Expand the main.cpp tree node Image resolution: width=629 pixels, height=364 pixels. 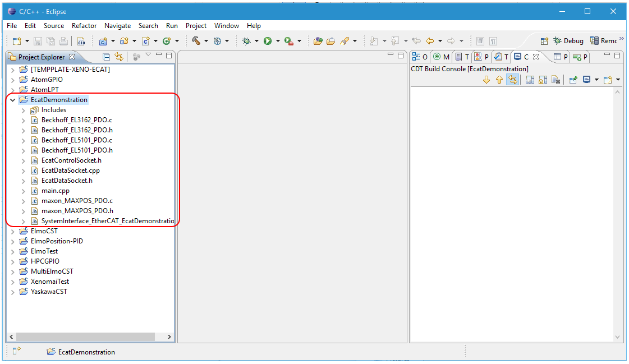(x=23, y=191)
